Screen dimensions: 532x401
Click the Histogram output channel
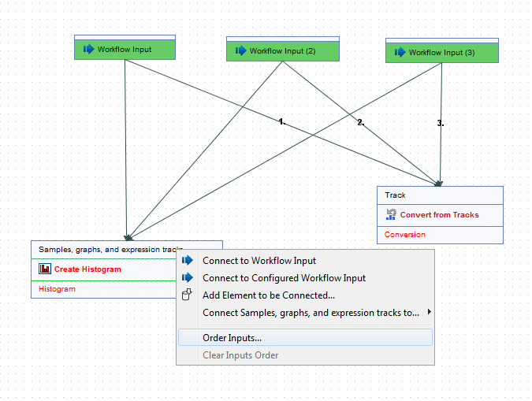[x=104, y=289]
